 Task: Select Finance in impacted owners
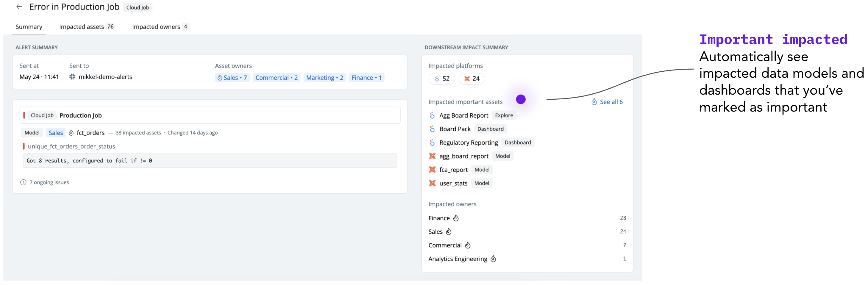439,218
